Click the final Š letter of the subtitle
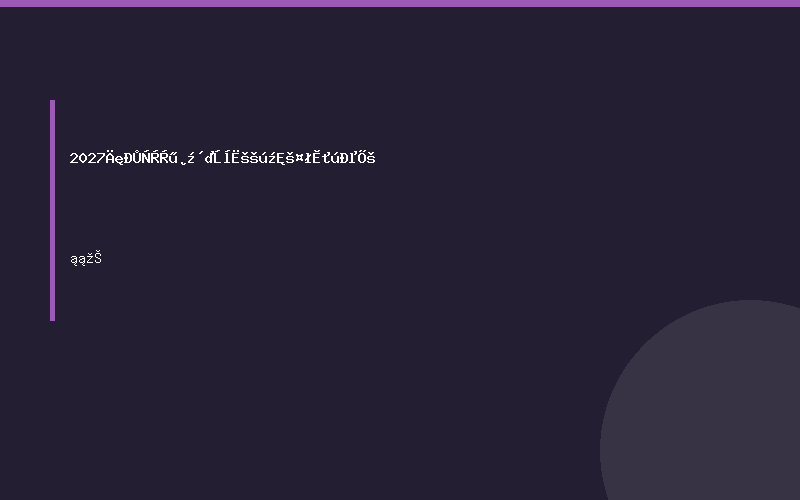The image size is (800, 500). click(x=98, y=258)
